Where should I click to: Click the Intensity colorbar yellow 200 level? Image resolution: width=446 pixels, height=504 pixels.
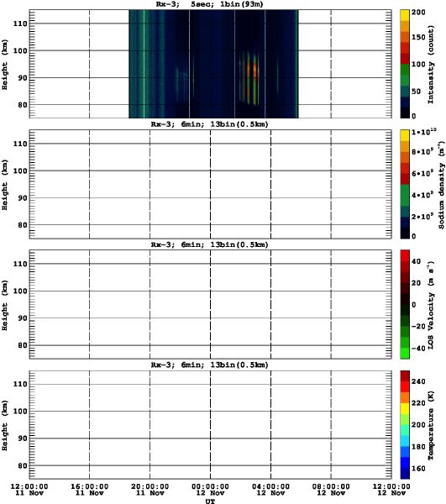pos(405,15)
